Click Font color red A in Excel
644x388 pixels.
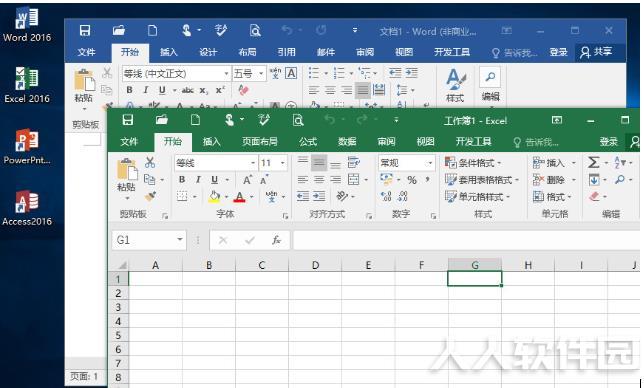click(239, 197)
